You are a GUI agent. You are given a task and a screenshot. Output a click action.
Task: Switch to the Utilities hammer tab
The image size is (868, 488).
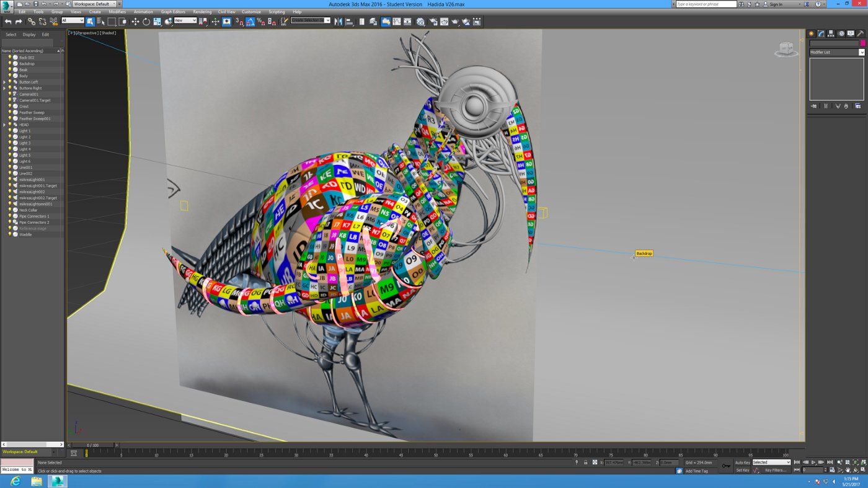[861, 33]
